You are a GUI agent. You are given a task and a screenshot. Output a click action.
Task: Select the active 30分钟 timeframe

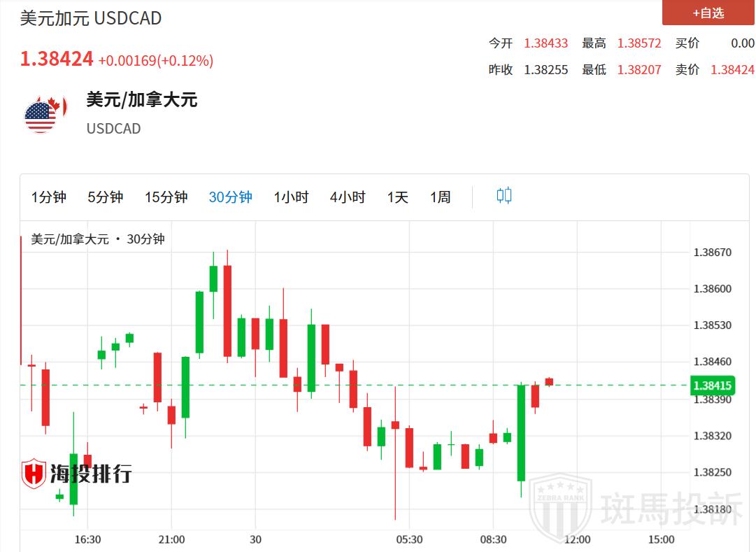(230, 197)
